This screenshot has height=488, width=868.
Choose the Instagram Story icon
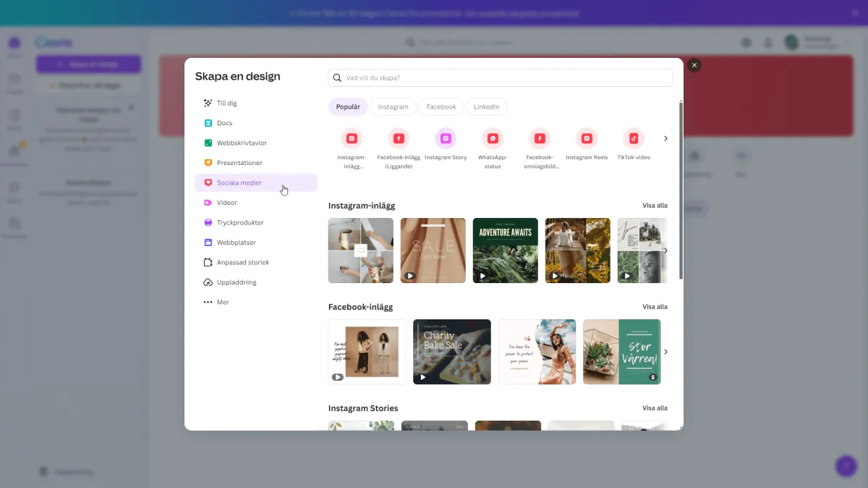[x=446, y=138]
